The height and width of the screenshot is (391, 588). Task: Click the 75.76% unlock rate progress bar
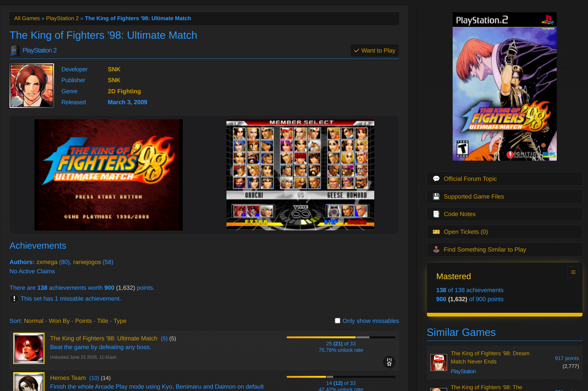(x=341, y=337)
